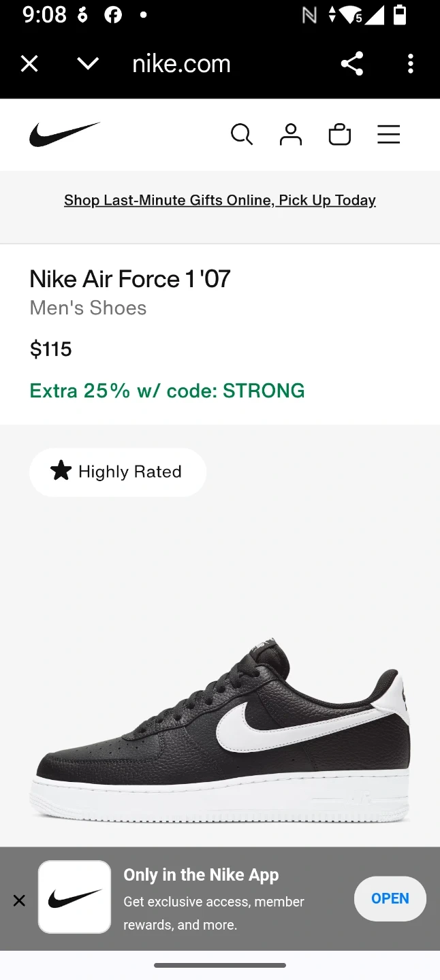Viewport: 440px width, 980px height.
Task: Go to Nike home via swoosh logo
Action: (65, 134)
